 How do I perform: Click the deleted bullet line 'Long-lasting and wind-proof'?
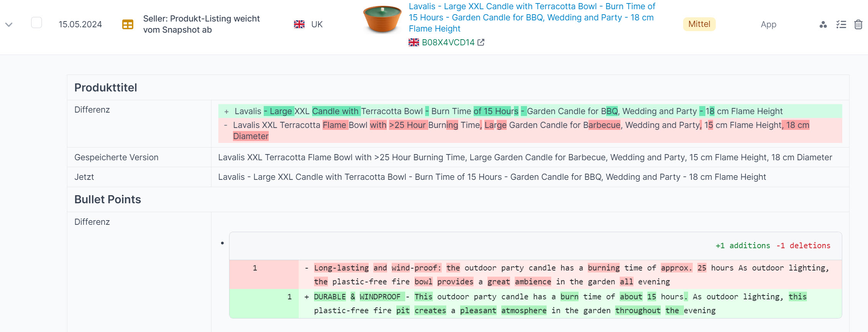(x=535, y=274)
